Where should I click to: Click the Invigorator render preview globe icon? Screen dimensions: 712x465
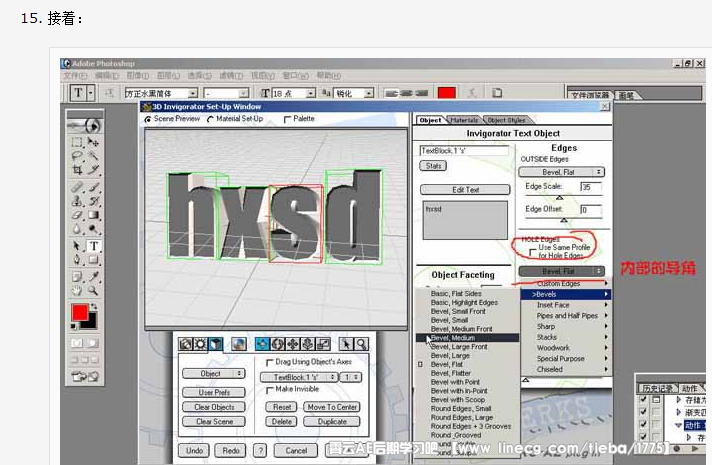(x=239, y=344)
